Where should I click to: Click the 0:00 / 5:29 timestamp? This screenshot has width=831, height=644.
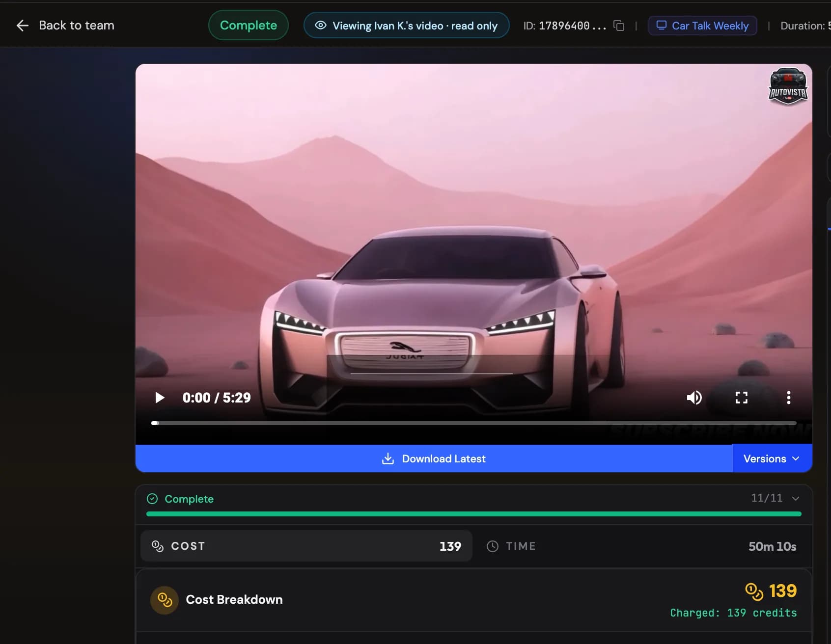tap(217, 398)
